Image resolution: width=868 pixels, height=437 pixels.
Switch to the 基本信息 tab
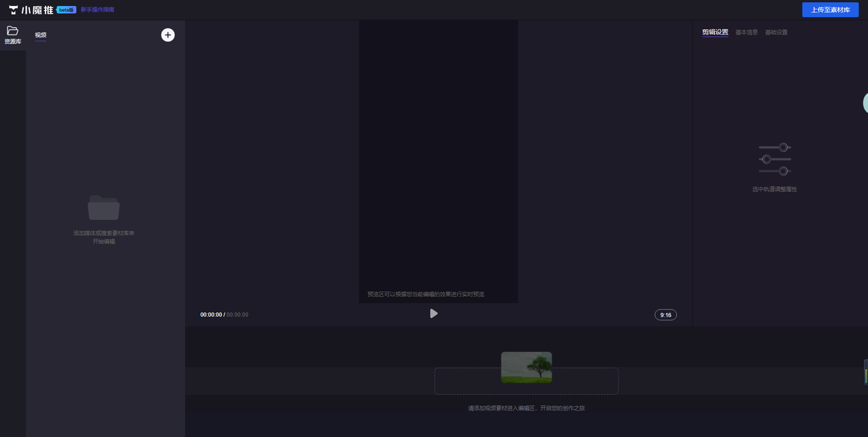click(x=747, y=33)
